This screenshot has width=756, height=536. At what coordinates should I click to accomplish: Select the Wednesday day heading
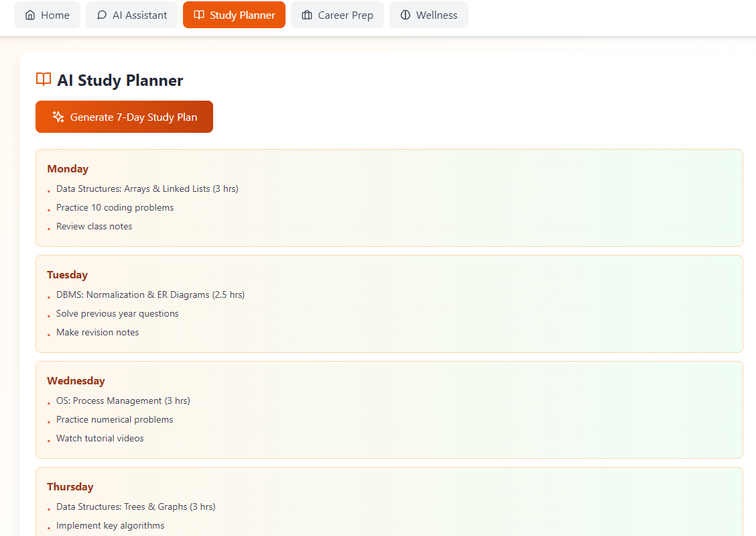76,380
